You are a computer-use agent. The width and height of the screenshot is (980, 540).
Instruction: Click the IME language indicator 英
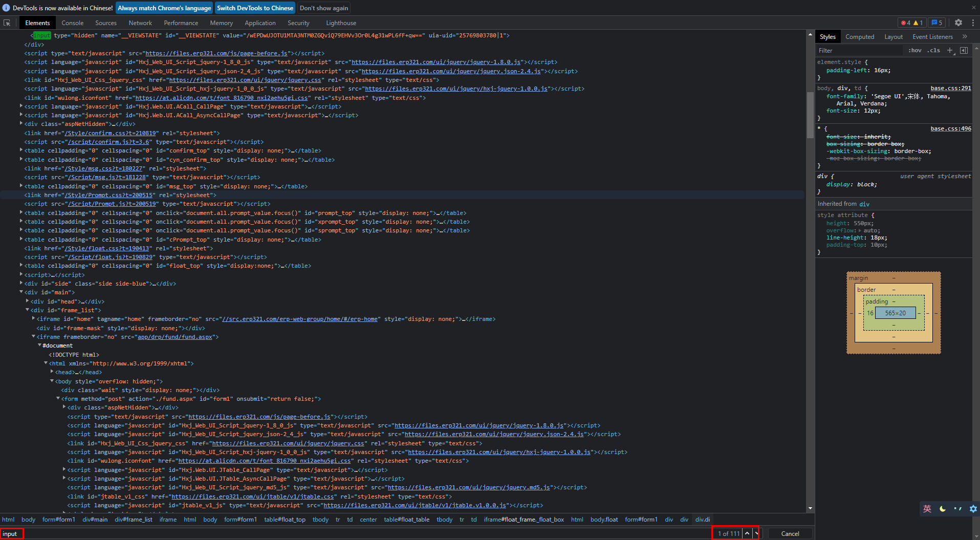pyautogui.click(x=927, y=509)
